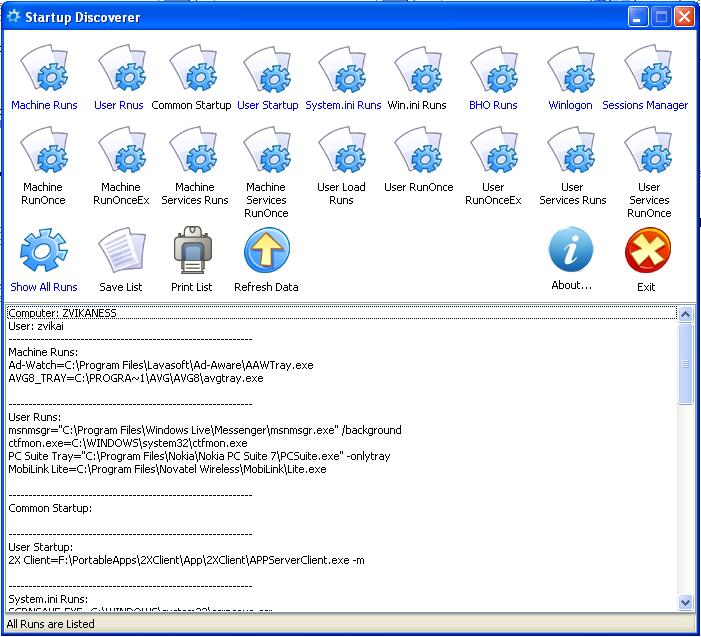Open BHO Runs list
Image resolution: width=701 pixels, height=637 pixels.
point(494,67)
